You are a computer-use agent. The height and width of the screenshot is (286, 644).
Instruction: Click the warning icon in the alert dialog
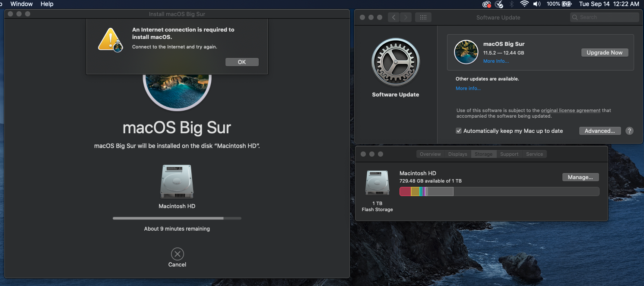coord(111,40)
